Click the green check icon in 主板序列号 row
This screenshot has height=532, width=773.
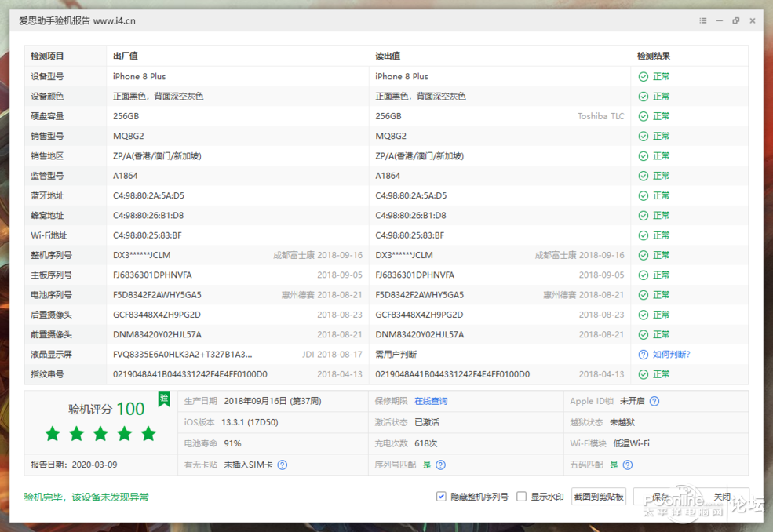[644, 275]
